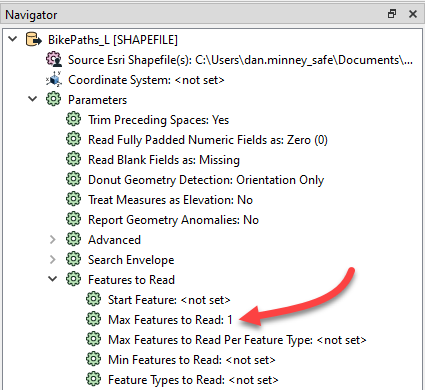Screen dimensions: 425x390
Task: Select the Parameters label
Action: [x=97, y=100]
